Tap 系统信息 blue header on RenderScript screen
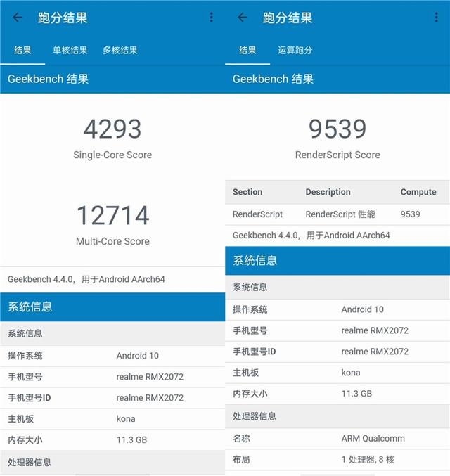450x476 pixels. click(337, 260)
